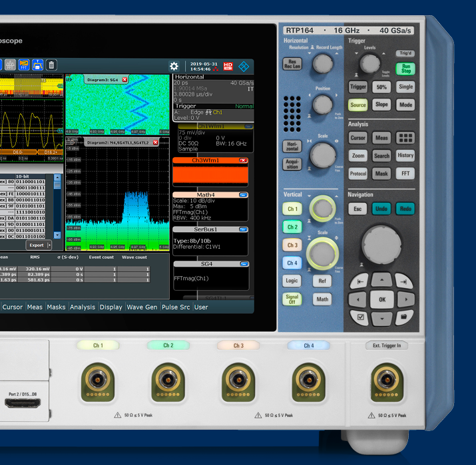Click the left arrow navigation key
Viewport: 476px width, 465px height.
[x=357, y=299]
